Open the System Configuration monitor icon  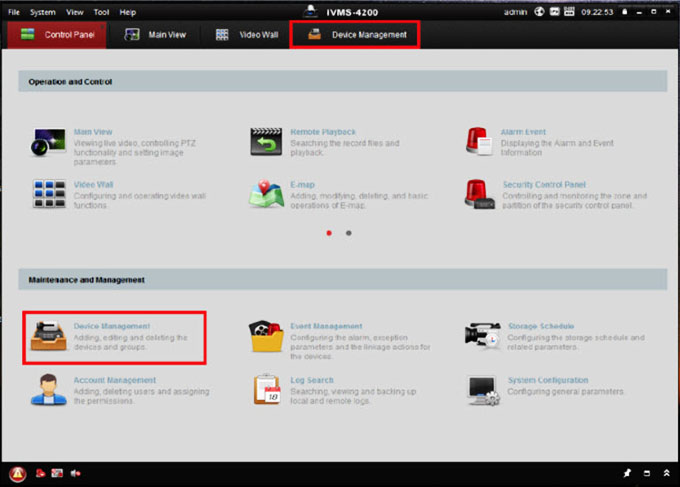pos(484,391)
